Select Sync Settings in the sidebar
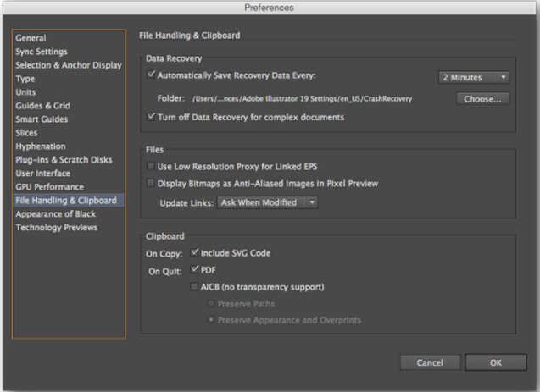 pyautogui.click(x=42, y=52)
